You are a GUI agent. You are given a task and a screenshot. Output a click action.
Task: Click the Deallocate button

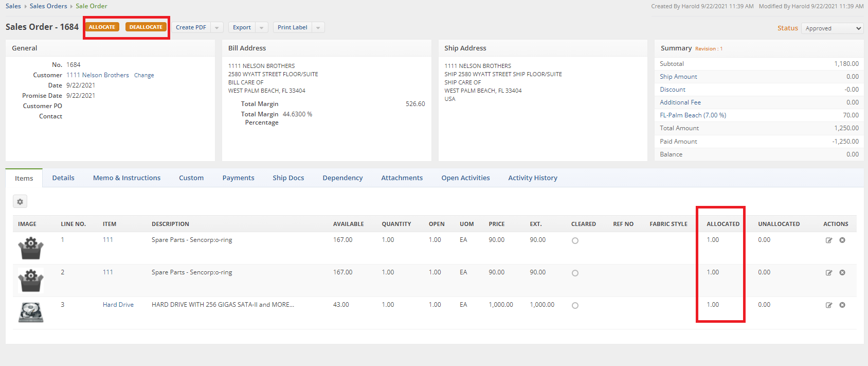click(146, 27)
